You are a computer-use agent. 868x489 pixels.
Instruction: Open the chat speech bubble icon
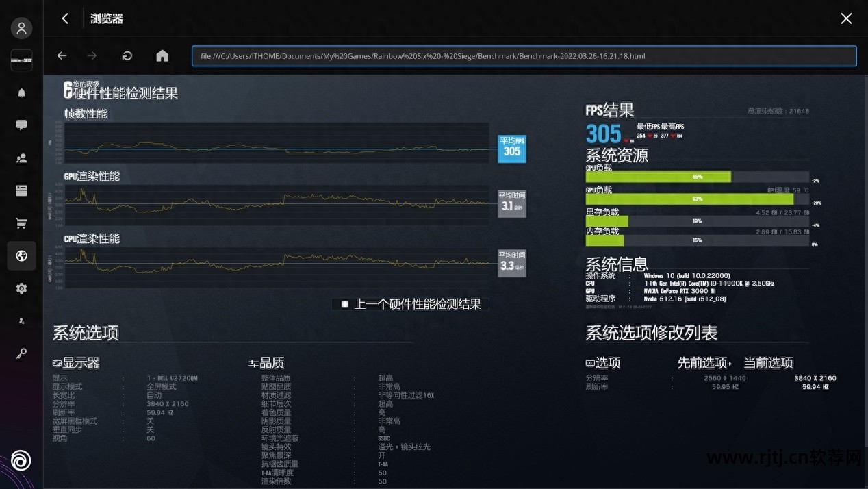pos(21,125)
